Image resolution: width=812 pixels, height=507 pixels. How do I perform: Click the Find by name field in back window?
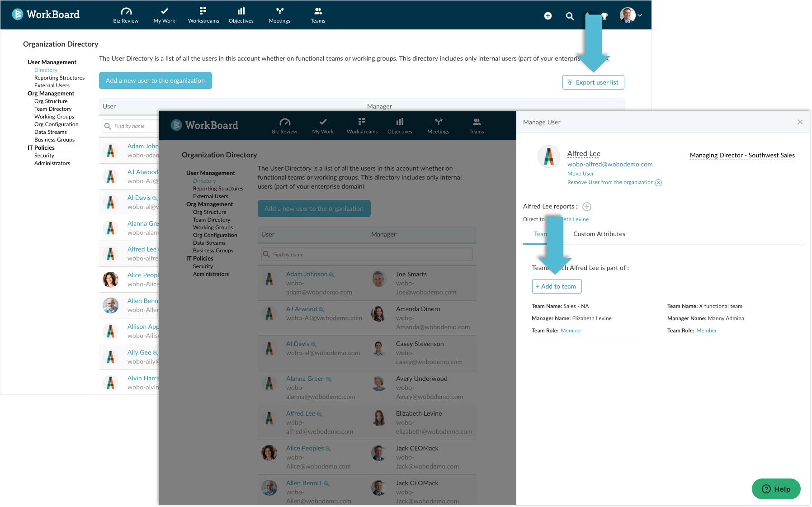(131, 126)
